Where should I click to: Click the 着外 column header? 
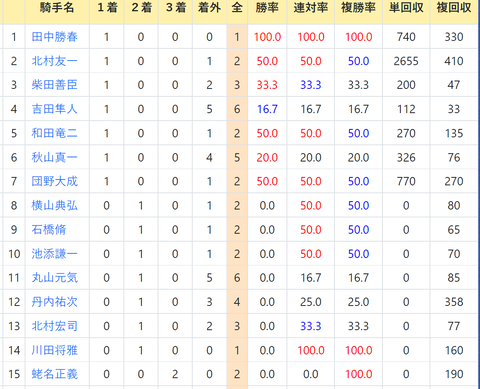pyautogui.click(x=209, y=7)
